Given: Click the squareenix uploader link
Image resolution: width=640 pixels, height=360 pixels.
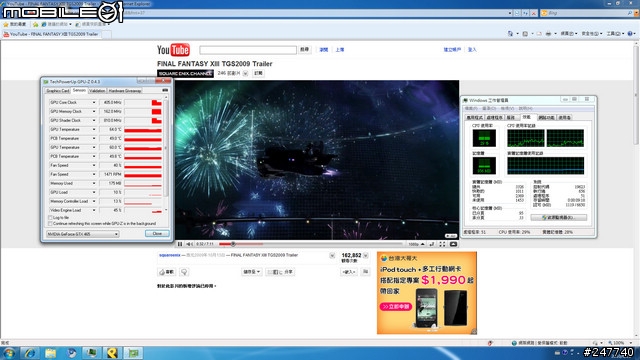Looking at the screenshot, I should (170, 255).
